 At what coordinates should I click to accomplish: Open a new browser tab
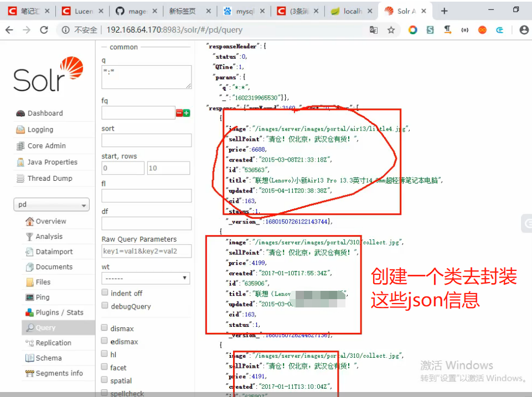[444, 11]
